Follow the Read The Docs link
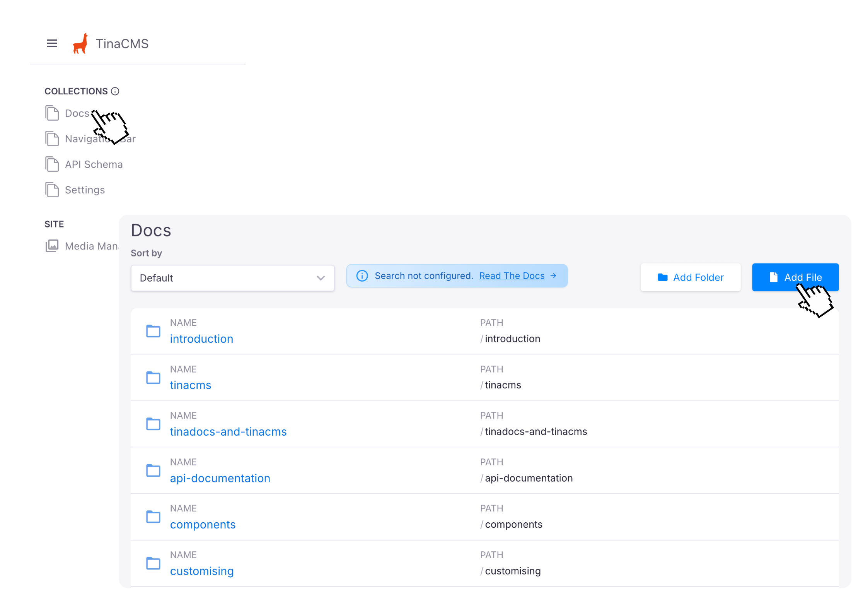Image resolution: width=868 pixels, height=614 pixels. 512,276
